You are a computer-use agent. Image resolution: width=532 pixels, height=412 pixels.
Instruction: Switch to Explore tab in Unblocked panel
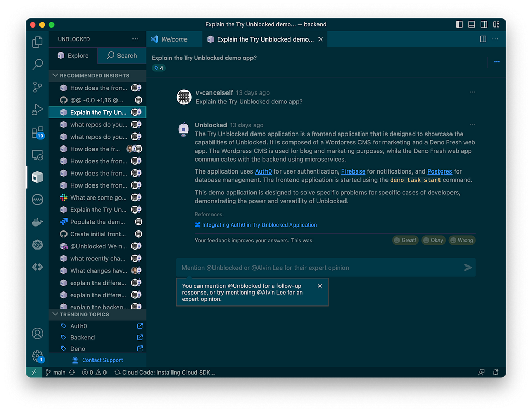[73, 55]
